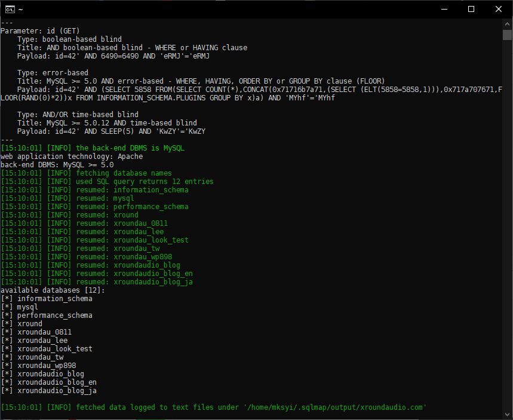Click 'fetched data logged to text files' line

[214, 407]
